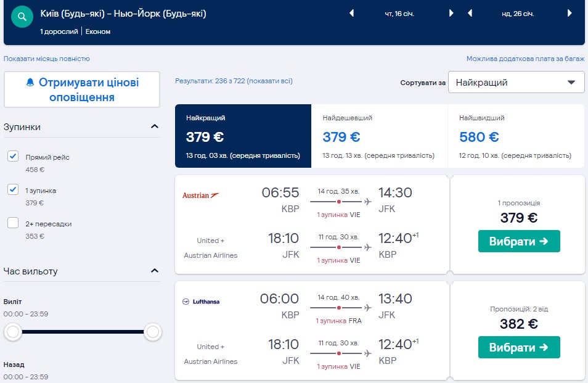
Task: Go to next departure date after чт, 16 січ.
Action: [x=451, y=13]
